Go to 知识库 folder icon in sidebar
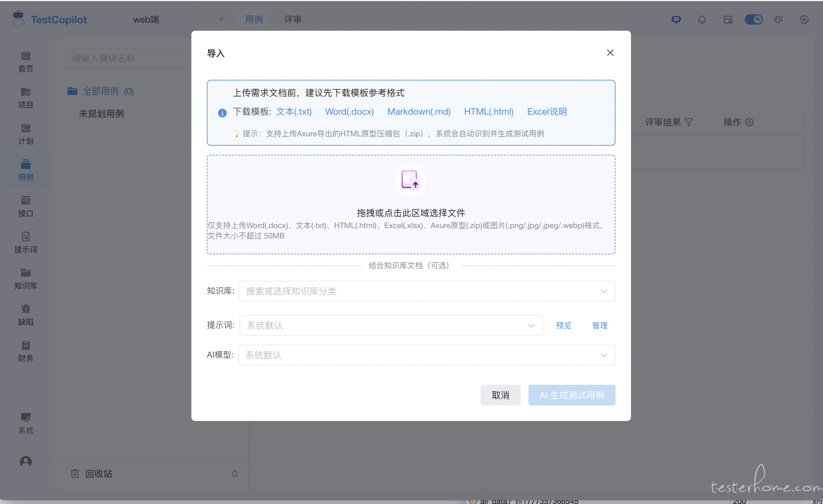 (x=26, y=273)
